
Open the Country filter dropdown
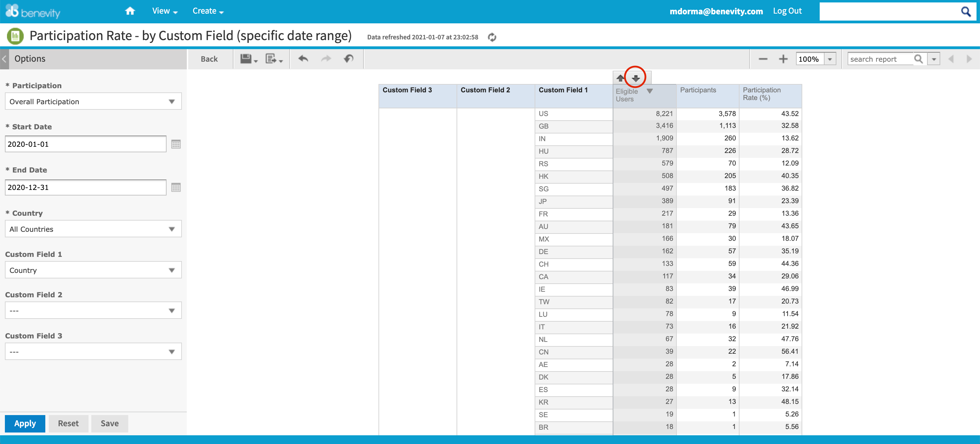point(93,229)
